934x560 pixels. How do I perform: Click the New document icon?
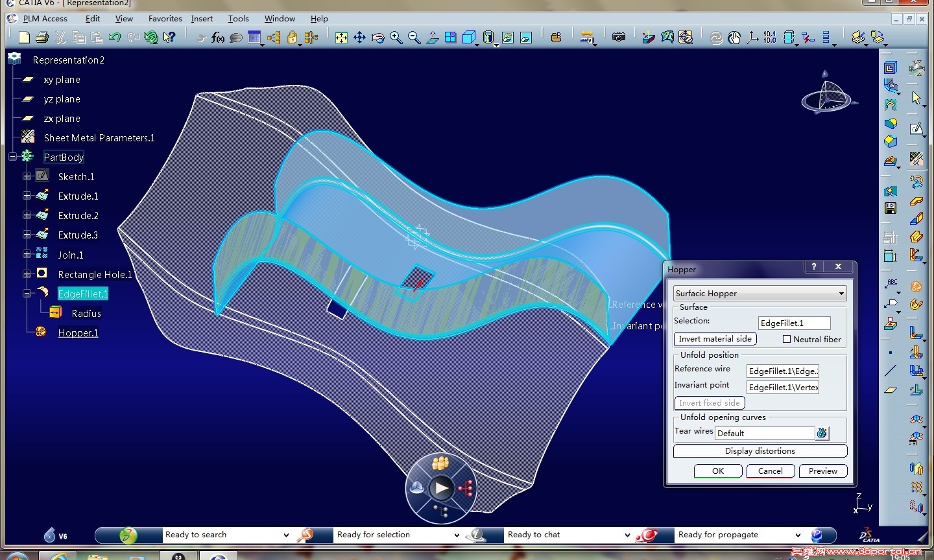tap(24, 38)
